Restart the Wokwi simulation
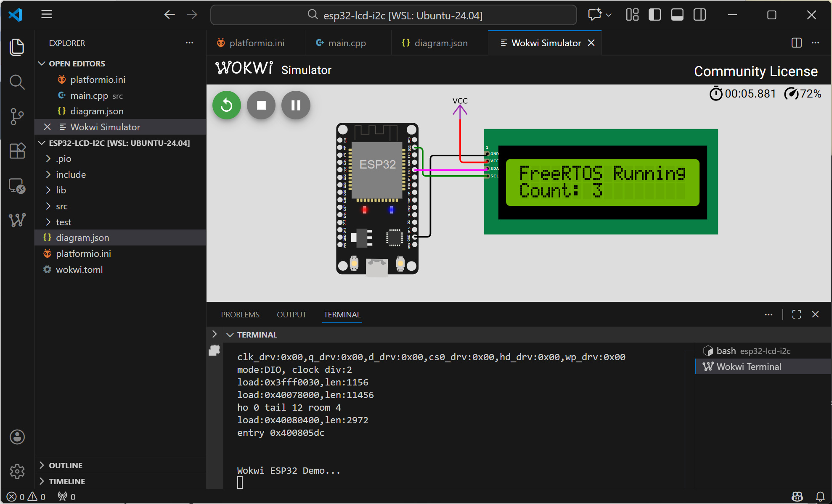 point(227,105)
